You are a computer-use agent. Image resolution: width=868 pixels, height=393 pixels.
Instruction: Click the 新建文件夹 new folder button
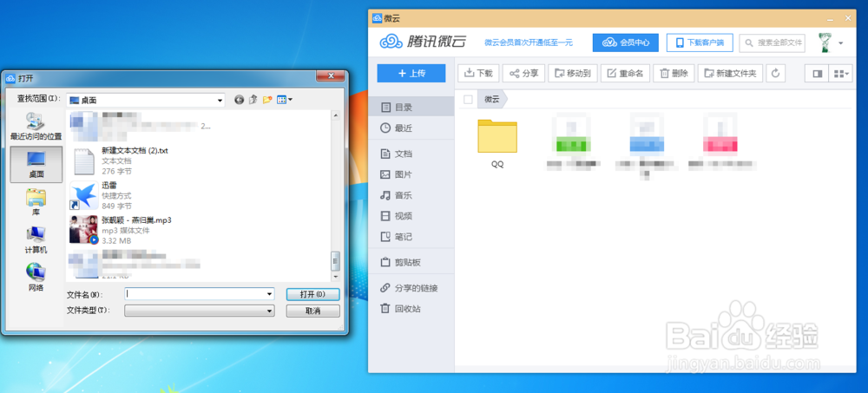tap(730, 73)
